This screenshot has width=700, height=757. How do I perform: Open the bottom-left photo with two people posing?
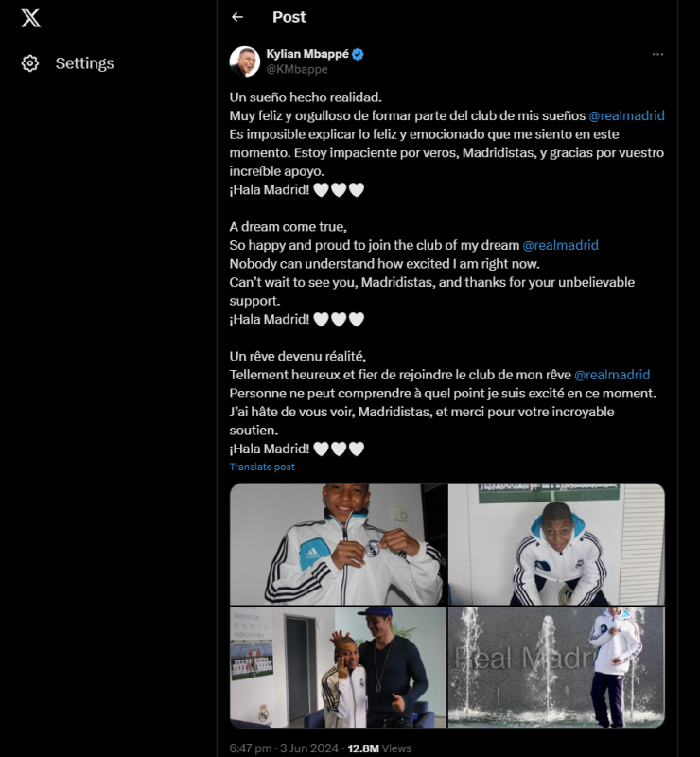(x=338, y=667)
